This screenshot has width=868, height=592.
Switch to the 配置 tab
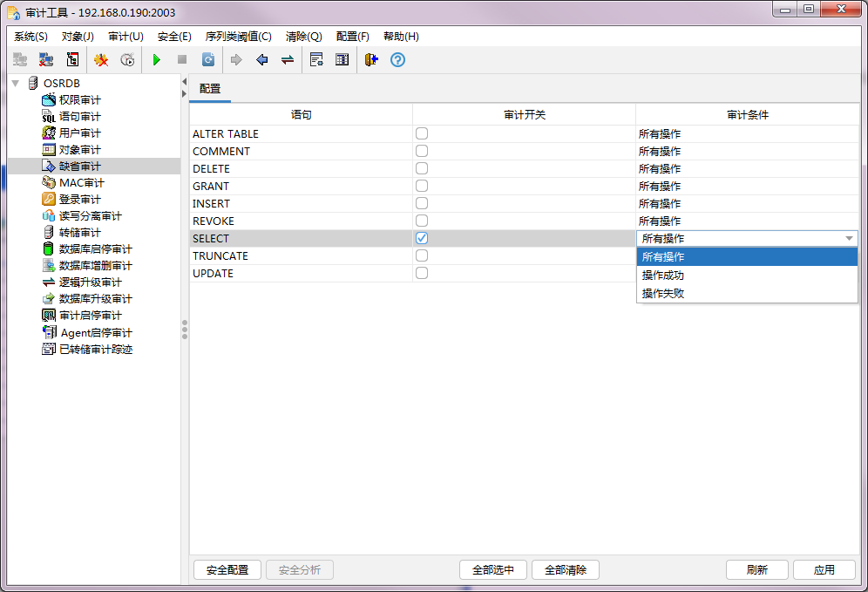coord(210,89)
